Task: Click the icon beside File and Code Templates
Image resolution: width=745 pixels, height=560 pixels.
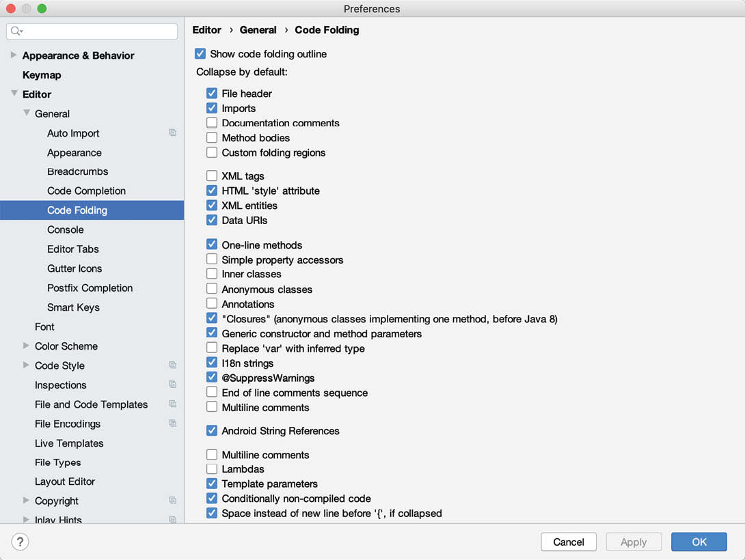Action: pos(173,404)
